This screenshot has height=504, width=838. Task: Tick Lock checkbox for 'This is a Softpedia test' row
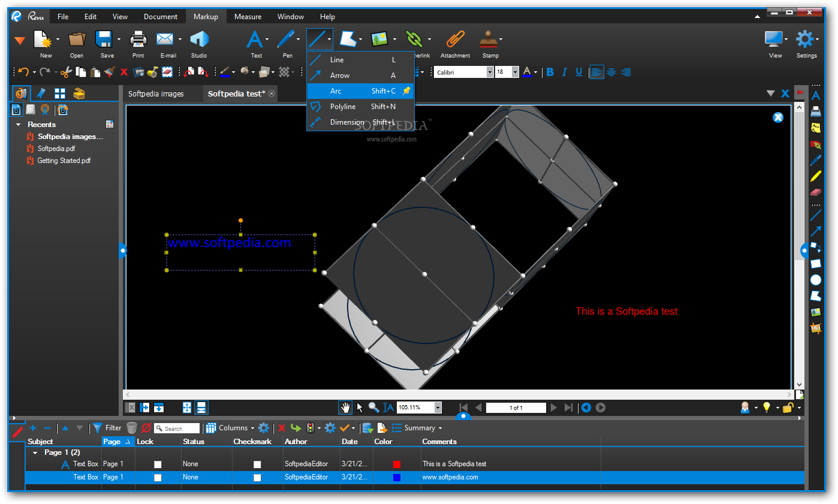point(158,464)
